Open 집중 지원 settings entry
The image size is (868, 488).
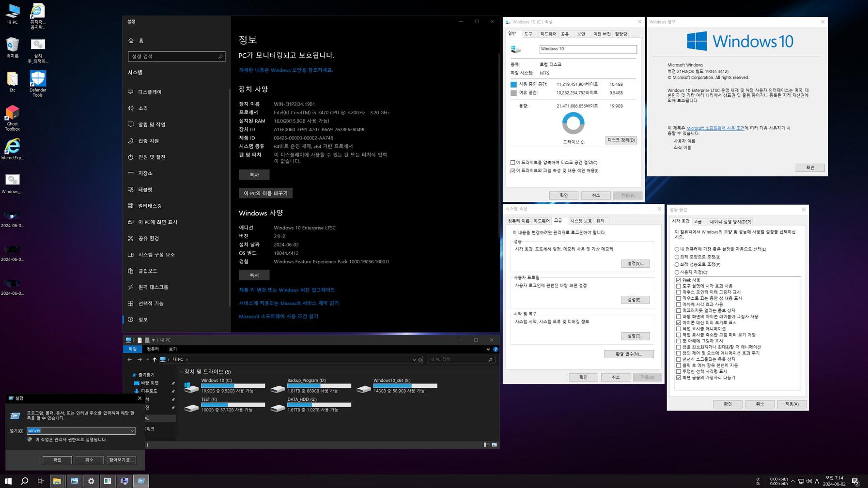pos(148,141)
